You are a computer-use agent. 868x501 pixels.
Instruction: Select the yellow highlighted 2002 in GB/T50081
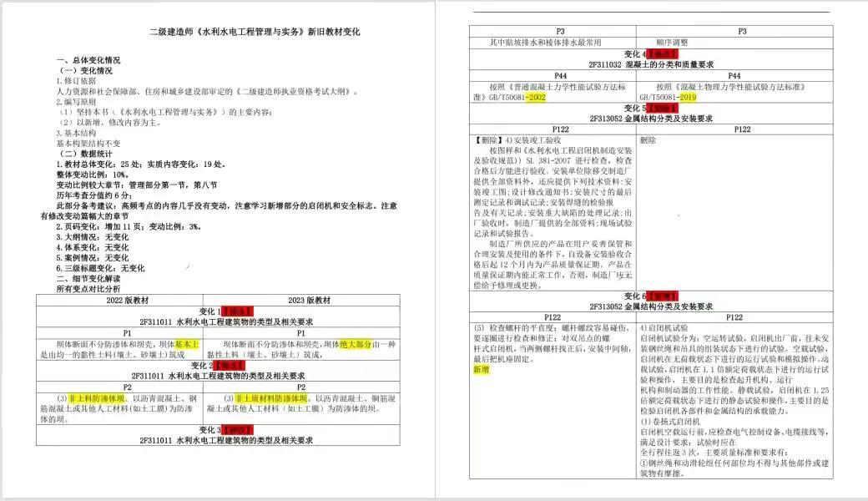537,96
